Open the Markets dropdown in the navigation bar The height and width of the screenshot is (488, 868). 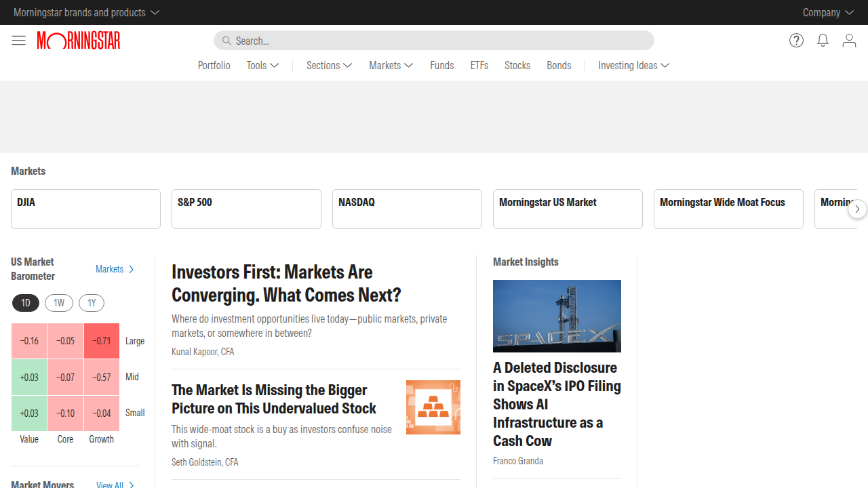391,65
